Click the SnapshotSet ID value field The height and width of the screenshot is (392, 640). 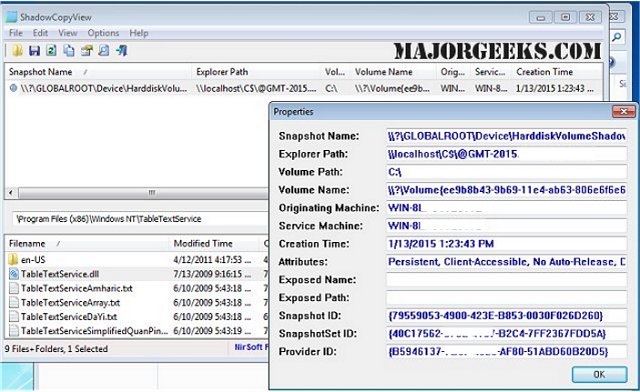tap(507, 334)
